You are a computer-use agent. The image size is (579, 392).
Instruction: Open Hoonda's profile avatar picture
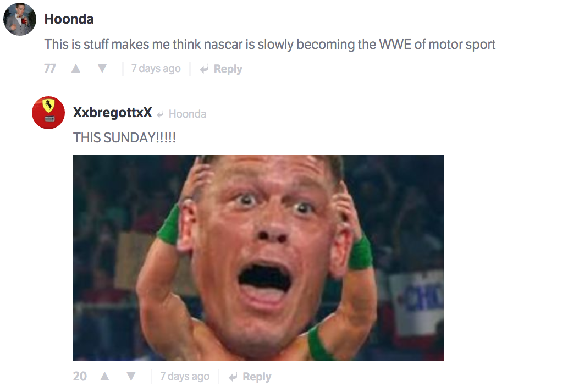tap(20, 19)
